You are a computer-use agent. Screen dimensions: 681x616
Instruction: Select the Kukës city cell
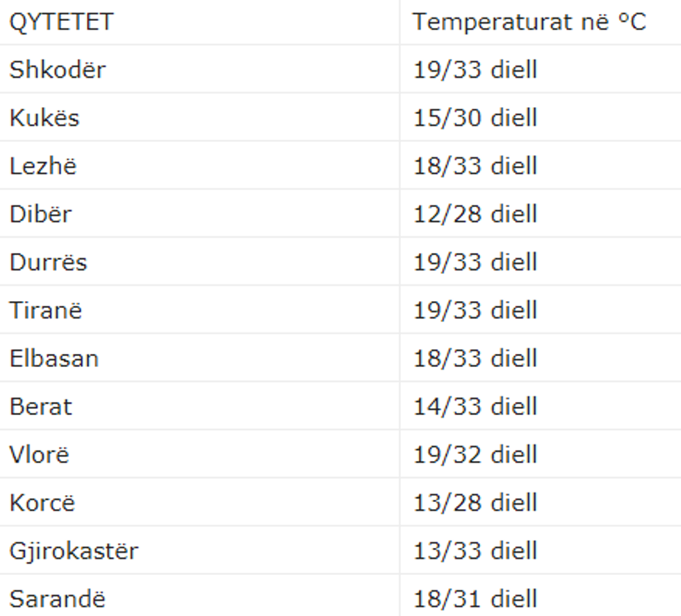44,118
